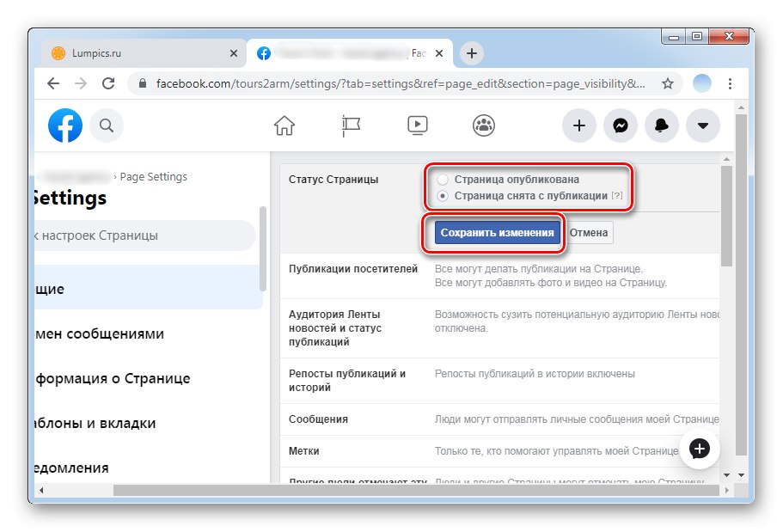
Task: Open Pages flag icon
Action: [351, 125]
